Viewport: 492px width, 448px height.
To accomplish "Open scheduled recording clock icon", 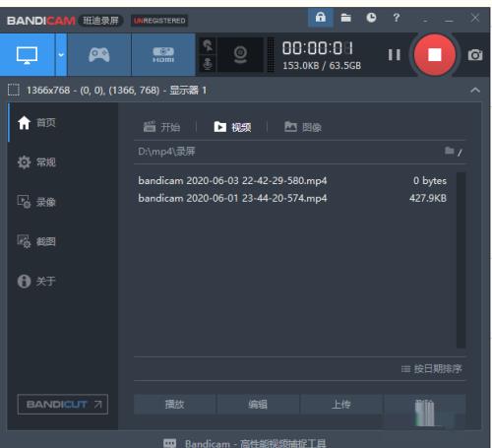I will [x=371, y=18].
